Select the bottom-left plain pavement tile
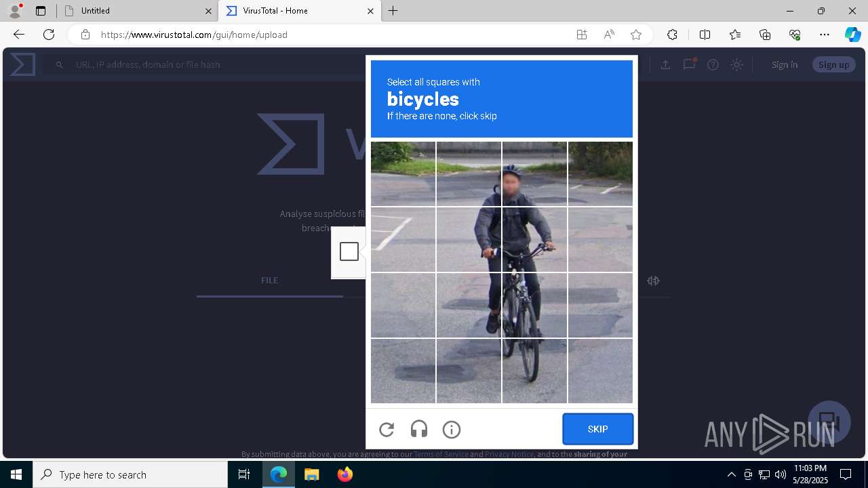This screenshot has height=488, width=868. click(x=403, y=371)
